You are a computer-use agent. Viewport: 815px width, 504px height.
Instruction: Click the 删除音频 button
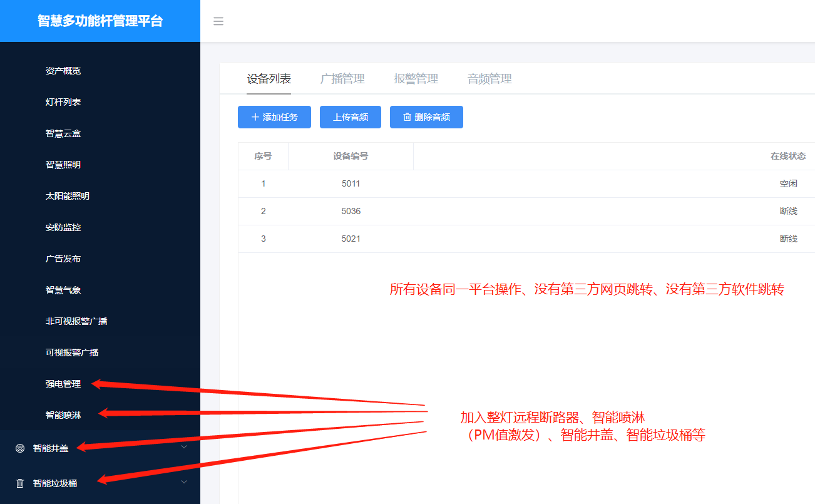pos(426,117)
